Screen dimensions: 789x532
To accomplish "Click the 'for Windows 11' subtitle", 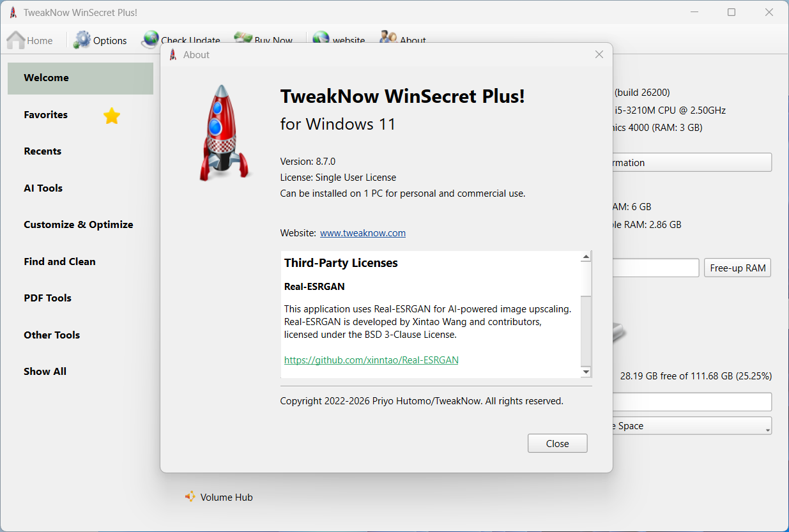I will (338, 124).
